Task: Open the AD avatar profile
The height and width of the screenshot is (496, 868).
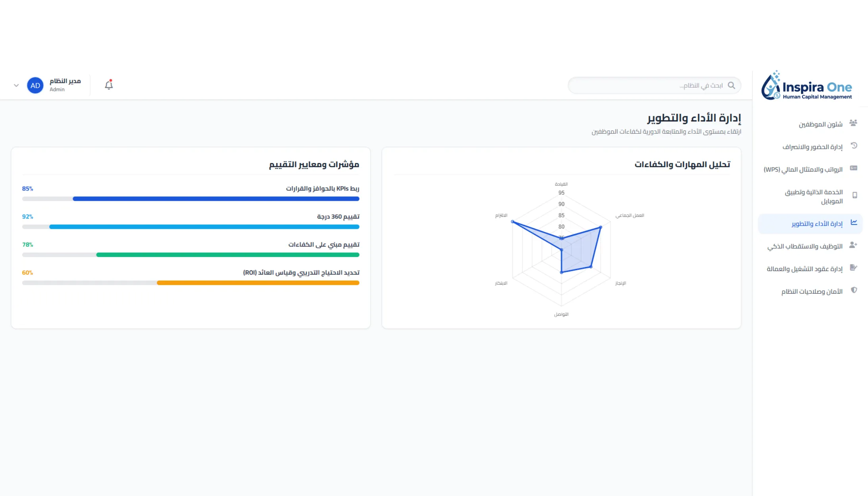Action: click(x=35, y=85)
